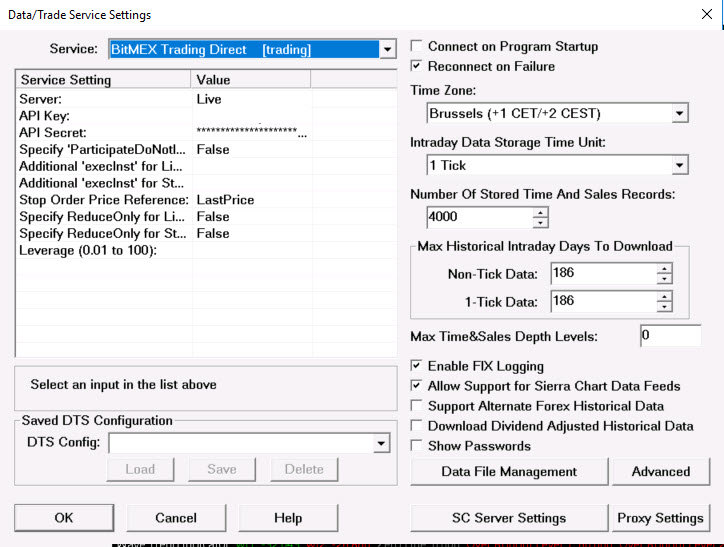Open Advanced settings
The height and width of the screenshot is (547, 724).
click(660, 471)
